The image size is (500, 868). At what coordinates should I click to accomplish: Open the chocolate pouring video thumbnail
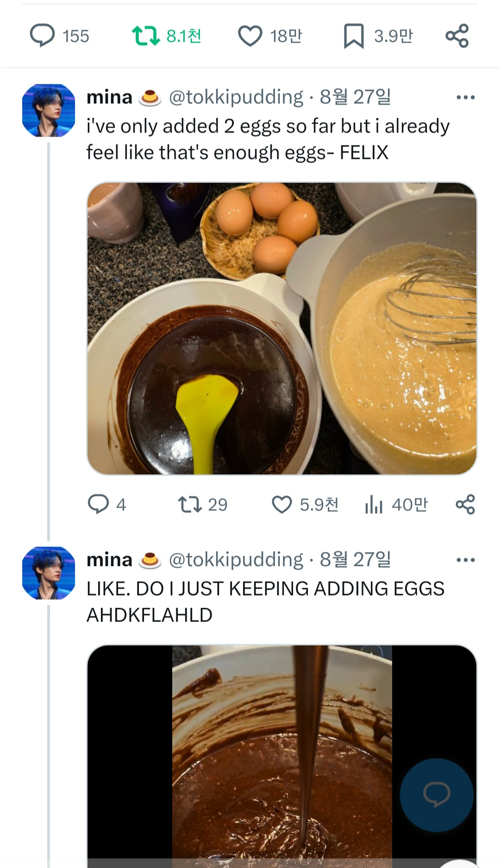[281, 755]
